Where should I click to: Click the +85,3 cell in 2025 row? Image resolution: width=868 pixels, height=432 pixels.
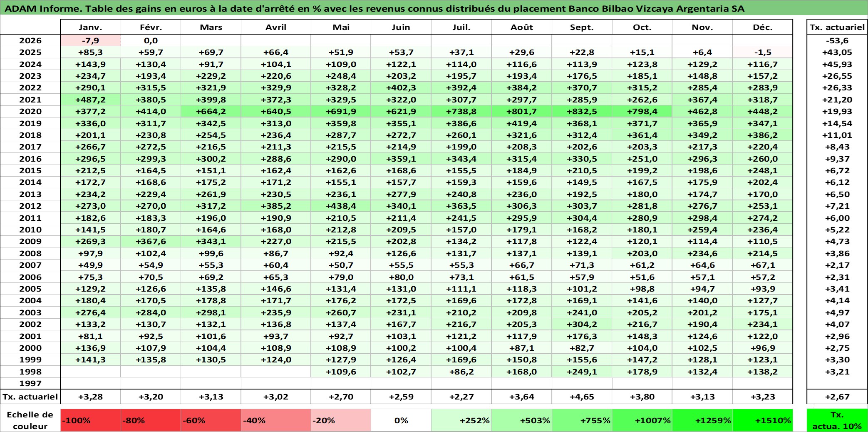point(91,52)
